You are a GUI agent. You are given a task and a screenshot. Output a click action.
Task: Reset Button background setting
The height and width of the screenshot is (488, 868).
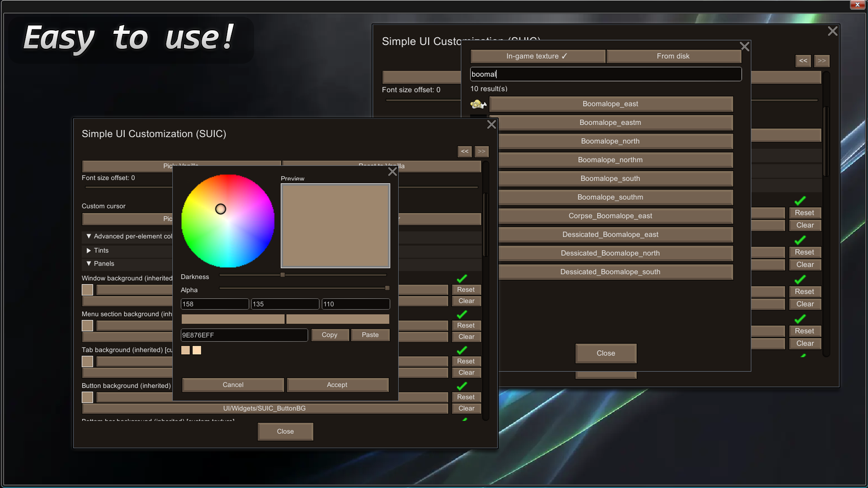pos(466,397)
